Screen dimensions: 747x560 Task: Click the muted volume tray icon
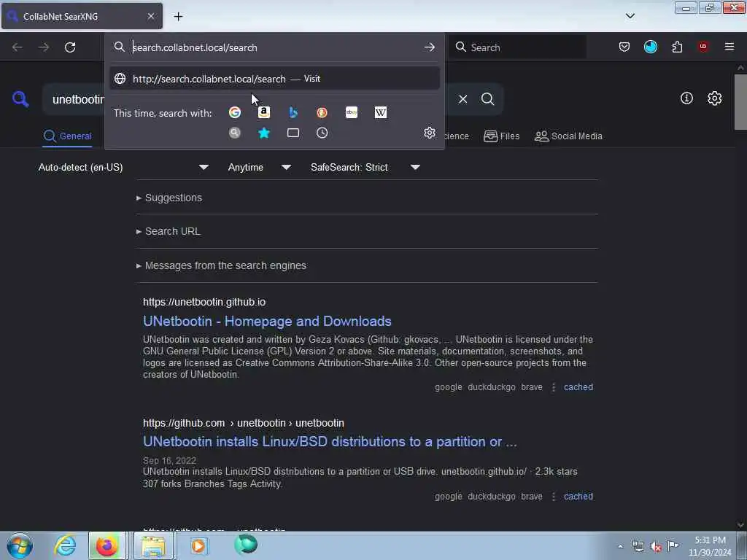coord(656,546)
